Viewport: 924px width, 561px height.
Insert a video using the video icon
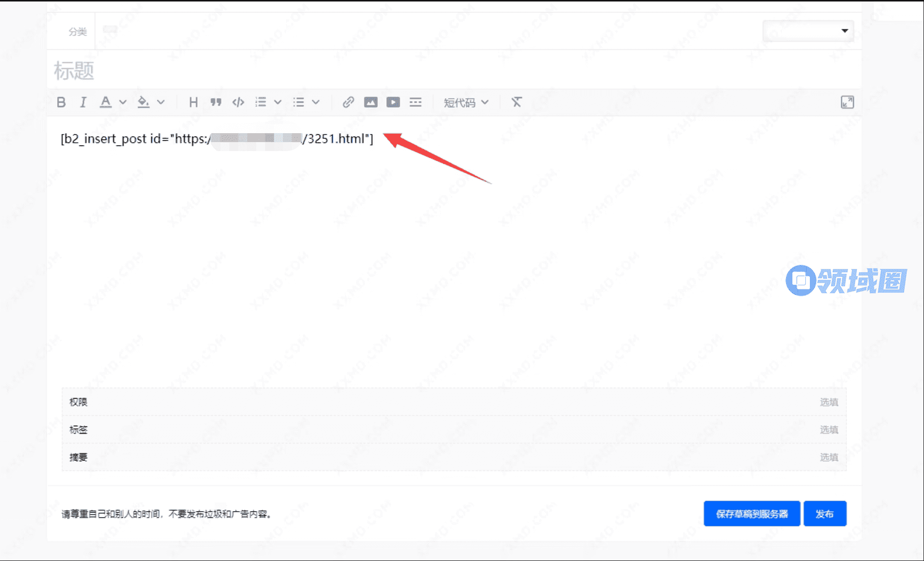point(393,102)
